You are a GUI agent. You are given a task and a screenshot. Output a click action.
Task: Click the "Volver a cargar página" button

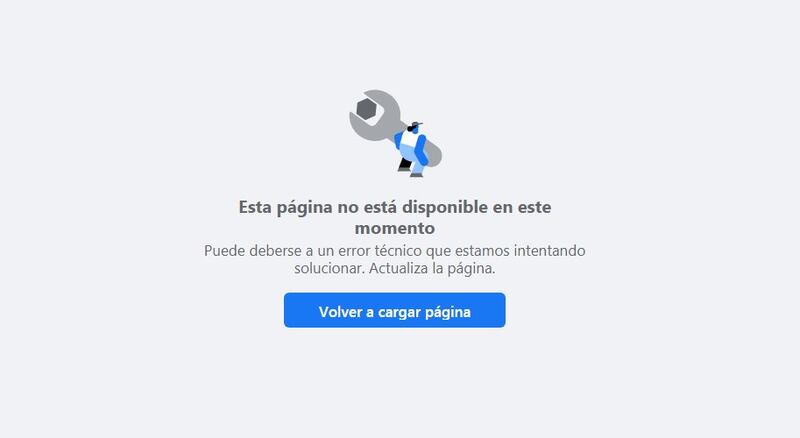394,310
